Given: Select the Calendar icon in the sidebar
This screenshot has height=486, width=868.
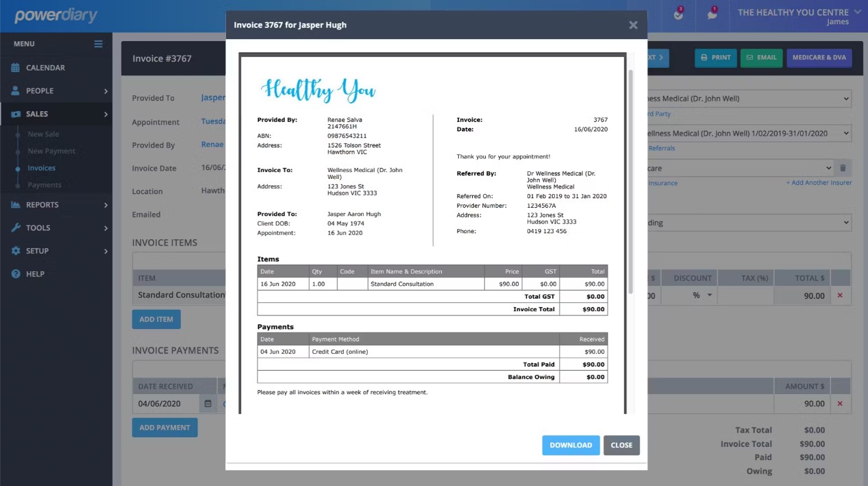Looking at the screenshot, I should [x=15, y=67].
